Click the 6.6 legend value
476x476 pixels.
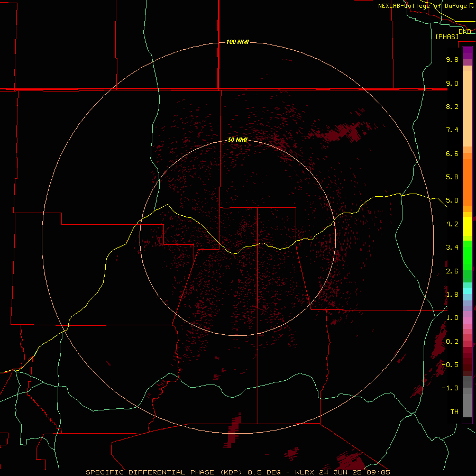(452, 153)
